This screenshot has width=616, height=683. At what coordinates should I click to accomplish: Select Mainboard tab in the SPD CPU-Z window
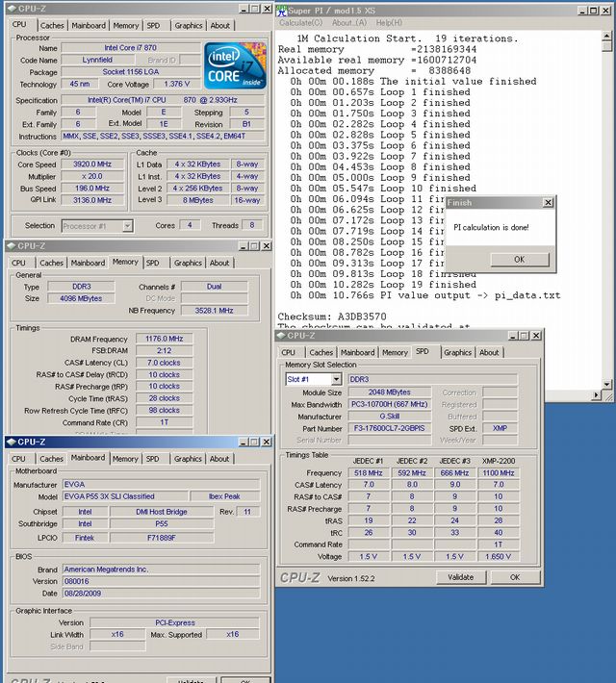357,353
